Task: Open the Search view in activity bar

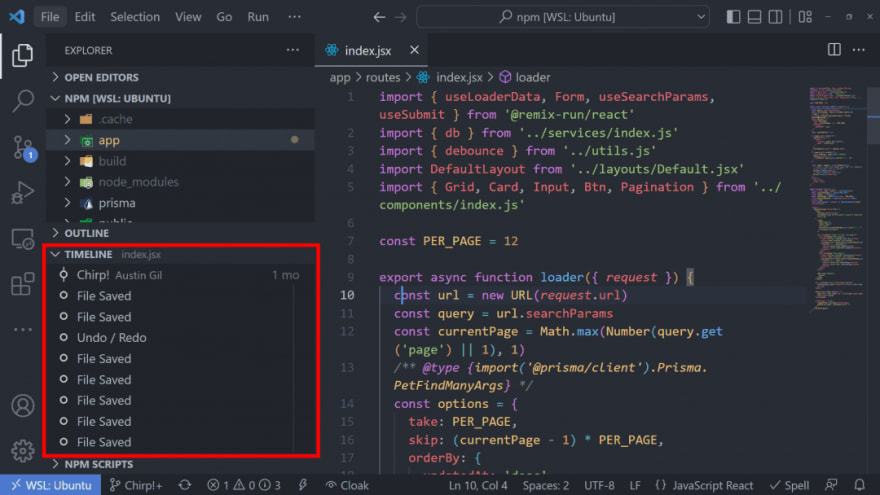Action: pyautogui.click(x=22, y=101)
